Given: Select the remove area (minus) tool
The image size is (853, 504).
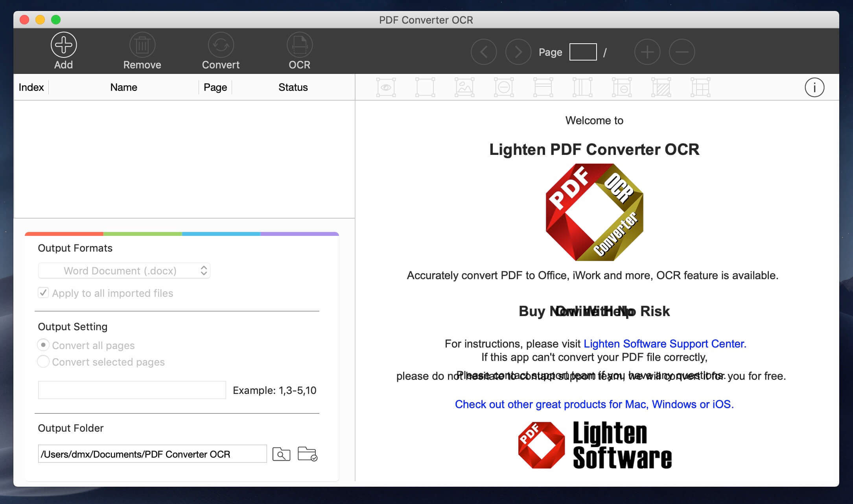Looking at the screenshot, I should [504, 87].
